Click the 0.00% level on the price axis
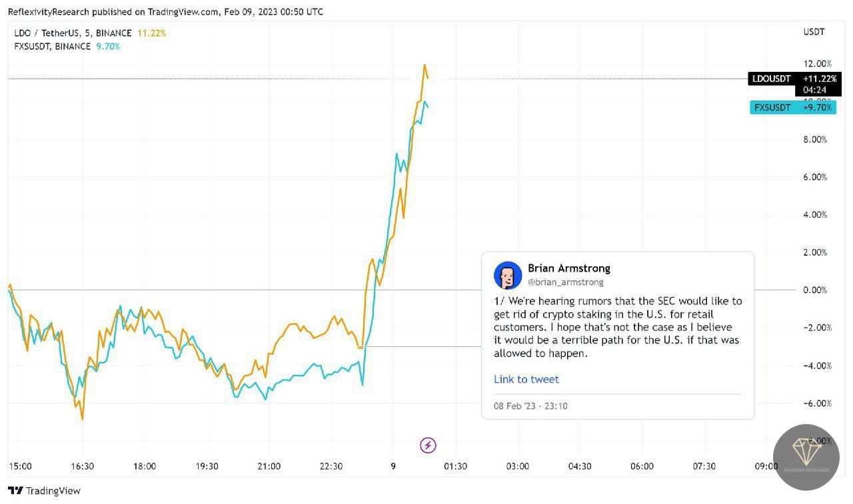 pyautogui.click(x=816, y=290)
